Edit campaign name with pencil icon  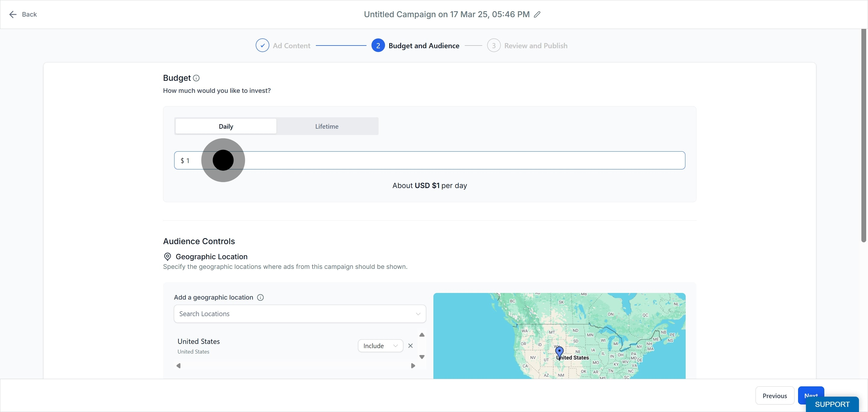click(537, 14)
